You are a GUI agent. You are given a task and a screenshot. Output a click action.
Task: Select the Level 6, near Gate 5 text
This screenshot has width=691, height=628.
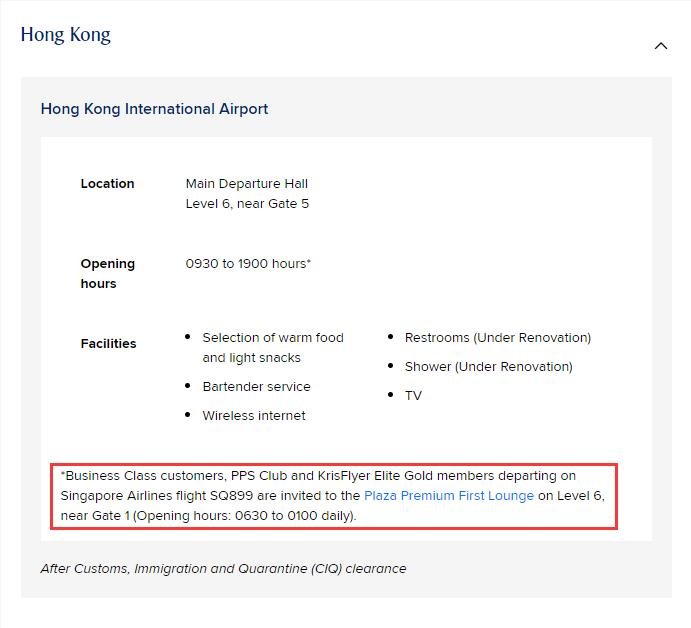(x=247, y=204)
